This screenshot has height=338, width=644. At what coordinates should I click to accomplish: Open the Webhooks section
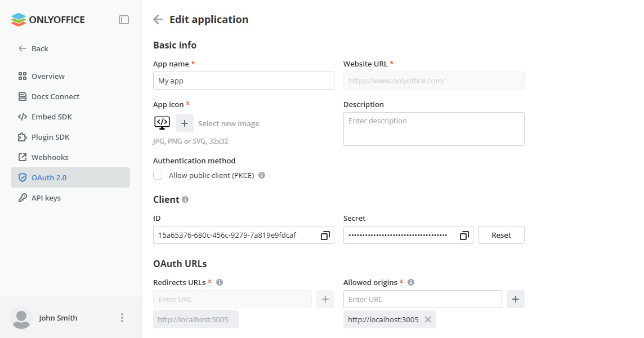[x=70, y=157]
